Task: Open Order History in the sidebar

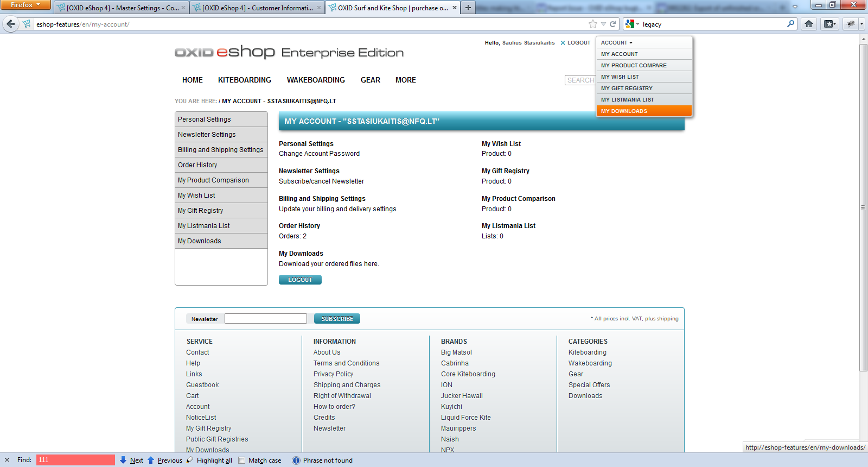Action: click(x=197, y=165)
